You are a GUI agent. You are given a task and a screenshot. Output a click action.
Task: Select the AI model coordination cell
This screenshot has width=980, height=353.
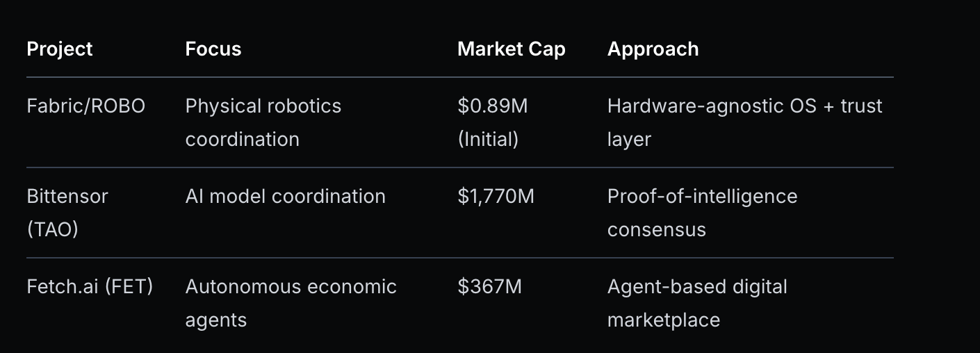coord(286,197)
